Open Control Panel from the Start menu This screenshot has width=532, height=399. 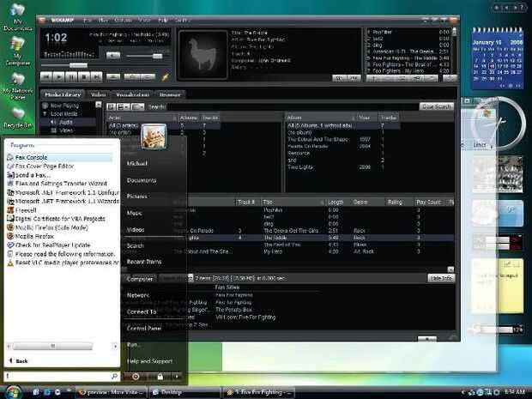tap(144, 328)
